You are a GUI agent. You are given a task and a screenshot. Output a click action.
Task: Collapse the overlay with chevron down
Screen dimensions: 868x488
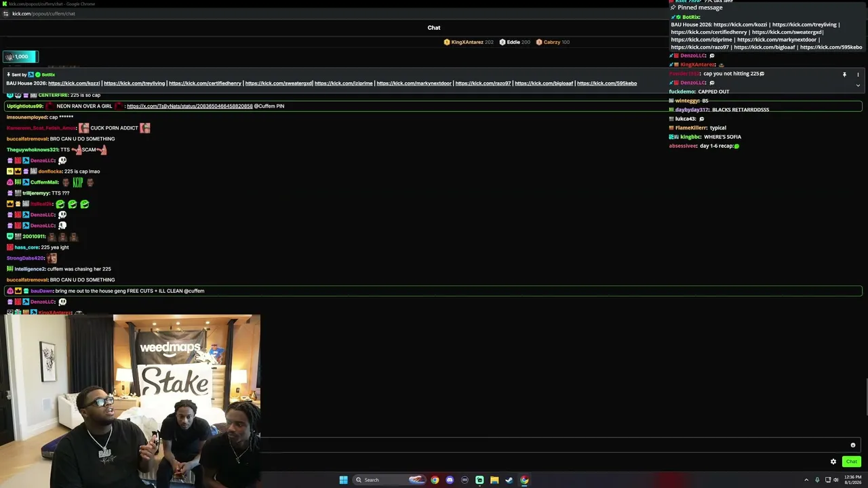[858, 85]
